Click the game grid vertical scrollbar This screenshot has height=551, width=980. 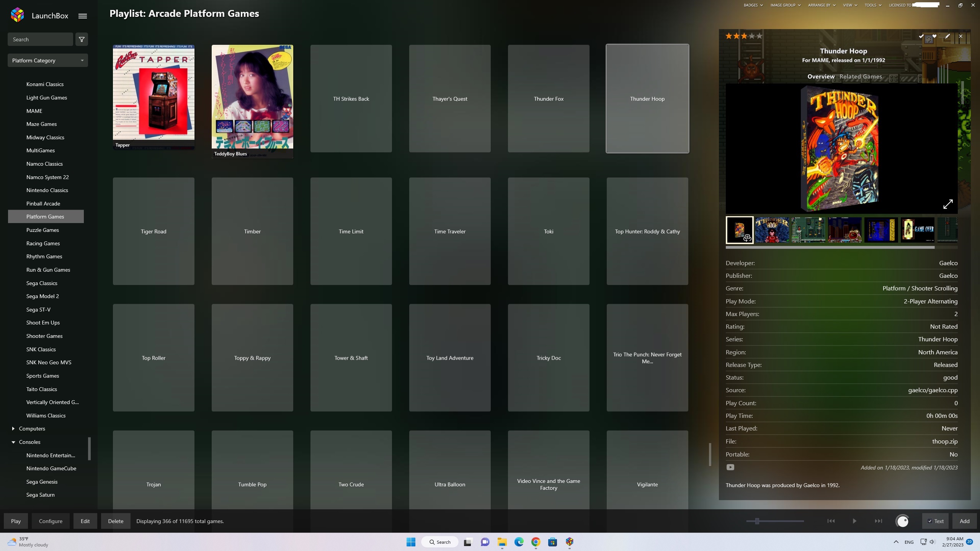click(710, 455)
